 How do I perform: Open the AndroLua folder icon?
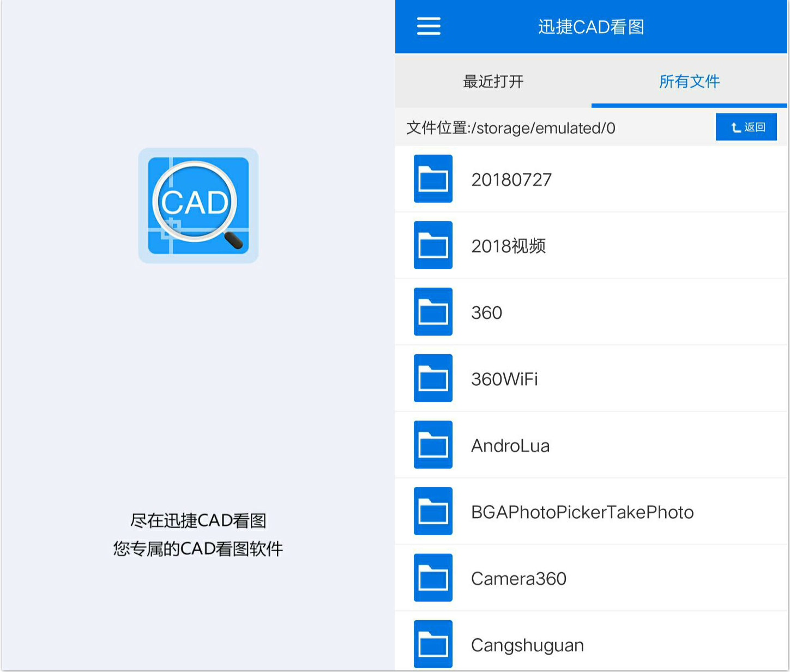pos(433,445)
